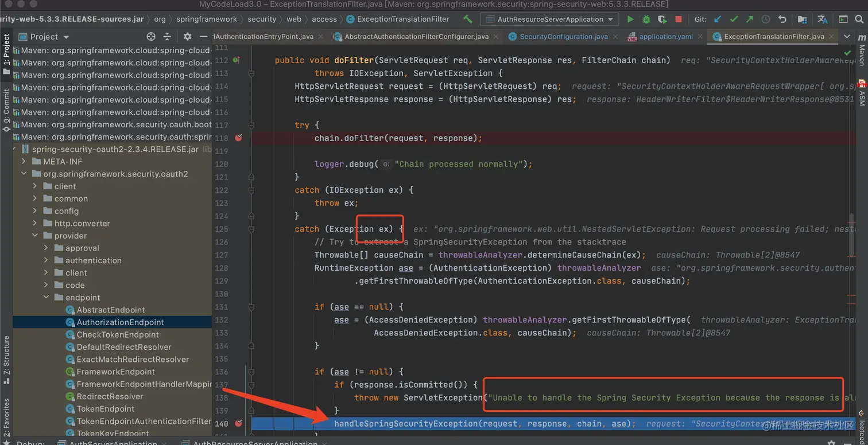Click the security breadcrumb in the navigation bar
This screenshot has height=445, width=868.
click(x=262, y=19)
